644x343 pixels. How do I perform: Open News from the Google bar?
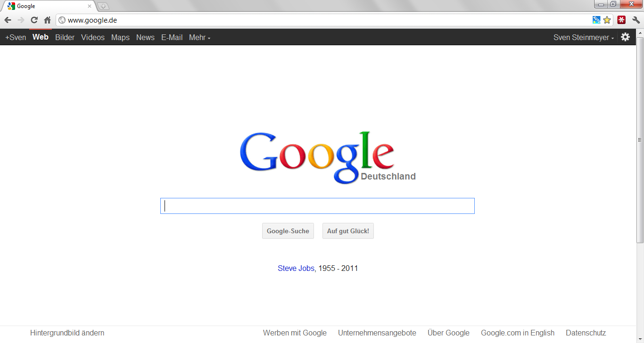tap(145, 37)
